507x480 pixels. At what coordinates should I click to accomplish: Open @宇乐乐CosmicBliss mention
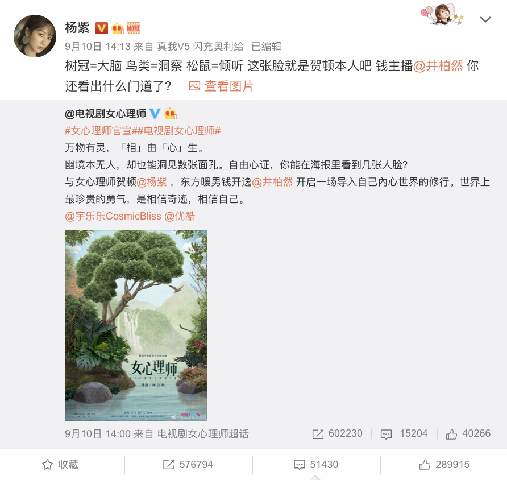pyautogui.click(x=113, y=216)
